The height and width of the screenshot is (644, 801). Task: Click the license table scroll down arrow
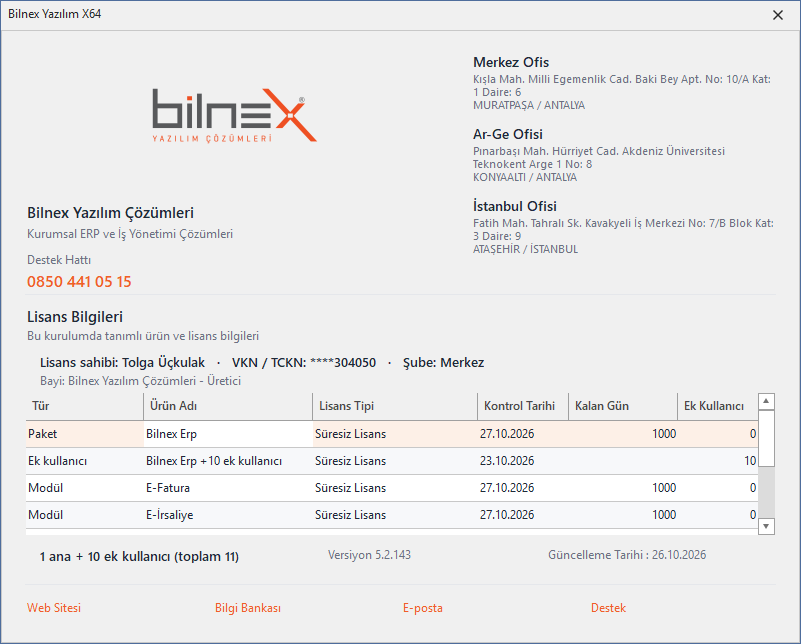(x=766, y=526)
